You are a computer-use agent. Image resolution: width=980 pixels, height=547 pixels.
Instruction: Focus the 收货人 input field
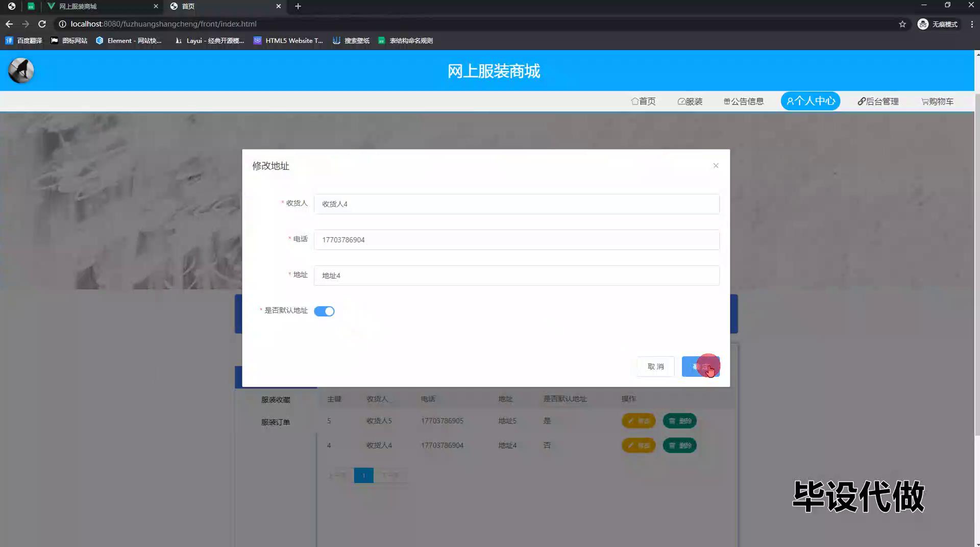[x=516, y=204]
